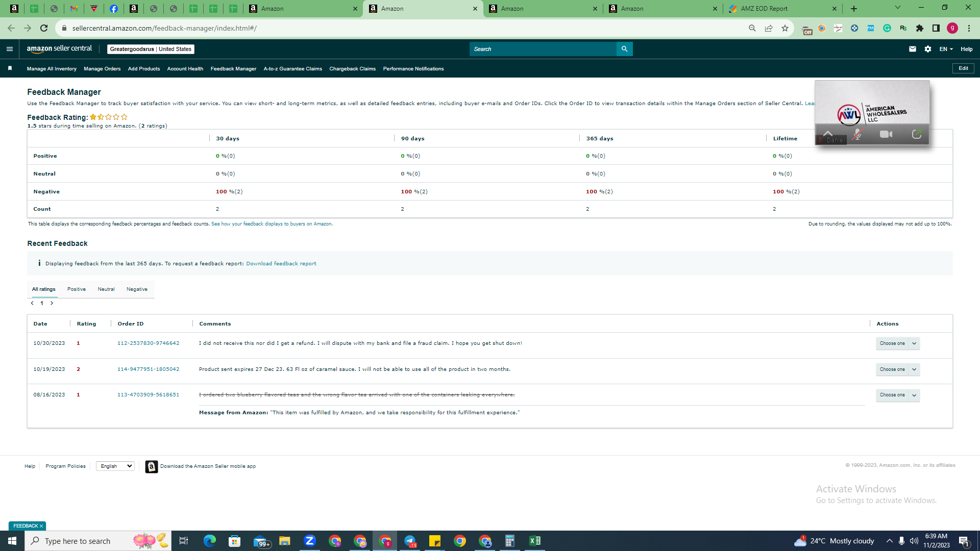Image resolution: width=980 pixels, height=551 pixels.
Task: Click Download feedback report link
Action: (x=281, y=264)
